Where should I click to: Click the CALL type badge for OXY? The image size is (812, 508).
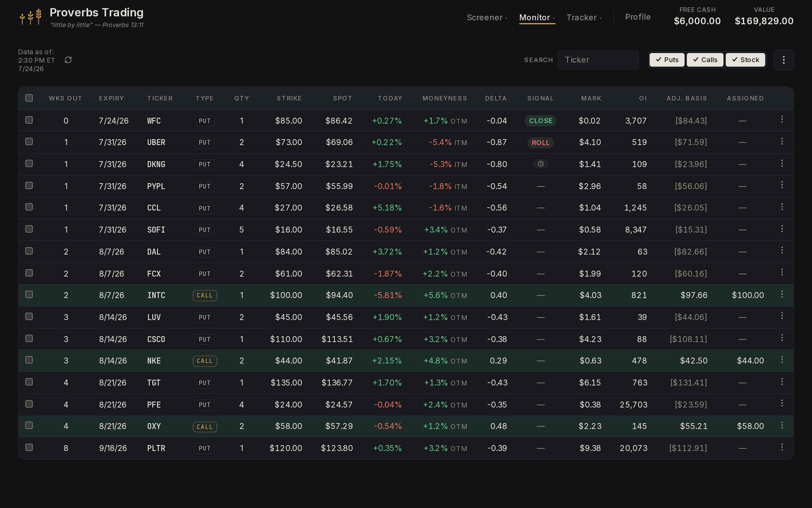[205, 427]
